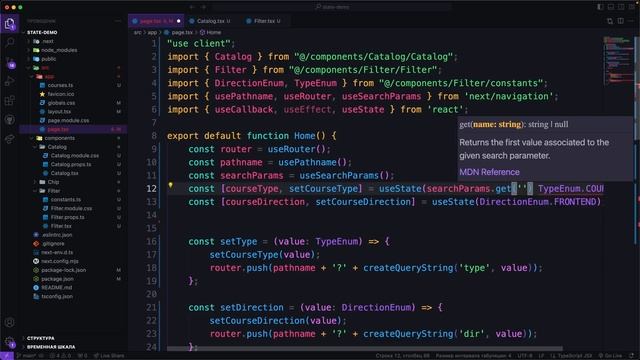Open the Explorer view in activity bar

coord(9,24)
